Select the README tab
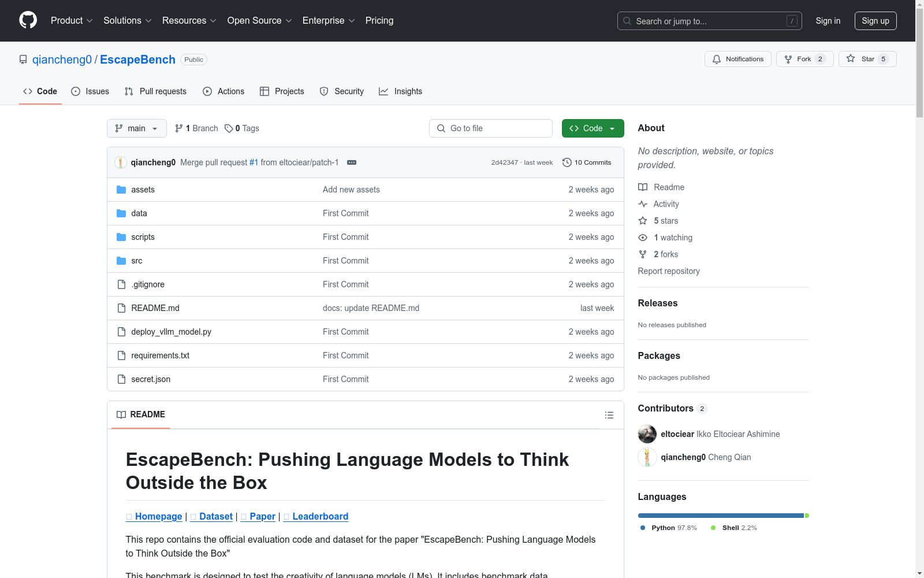 (x=141, y=414)
